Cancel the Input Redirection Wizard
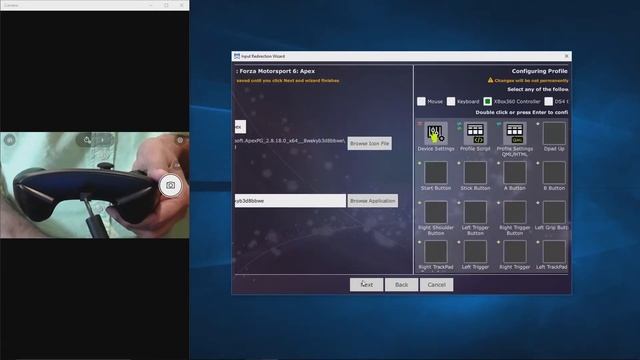The height and width of the screenshot is (360, 640). coord(436,284)
